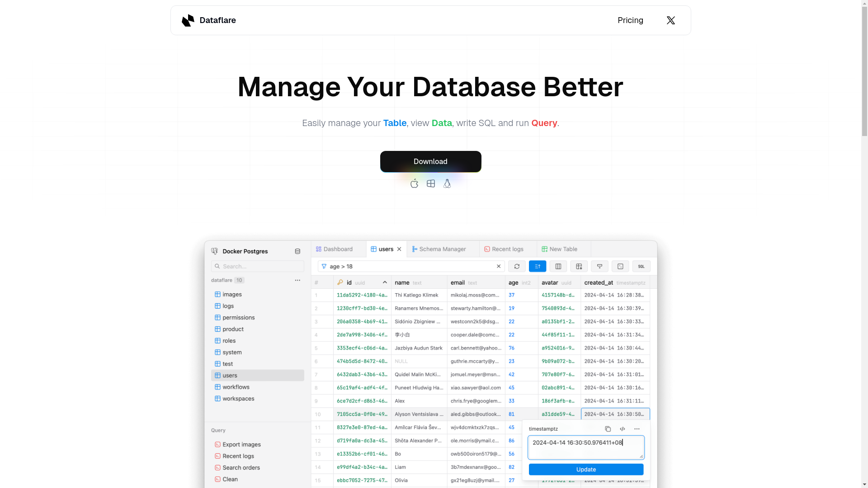Open the workflows table
868x488 pixels.
pos(257,387)
